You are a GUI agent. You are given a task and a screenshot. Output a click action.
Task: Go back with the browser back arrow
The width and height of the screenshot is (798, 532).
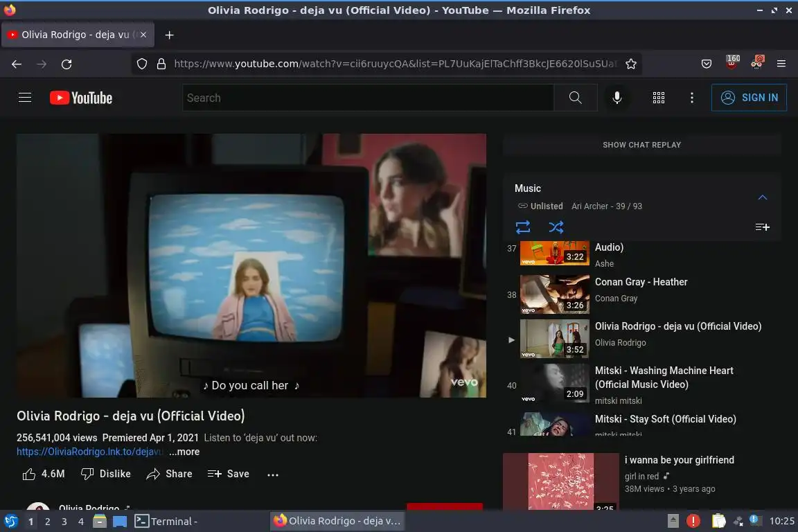17,64
